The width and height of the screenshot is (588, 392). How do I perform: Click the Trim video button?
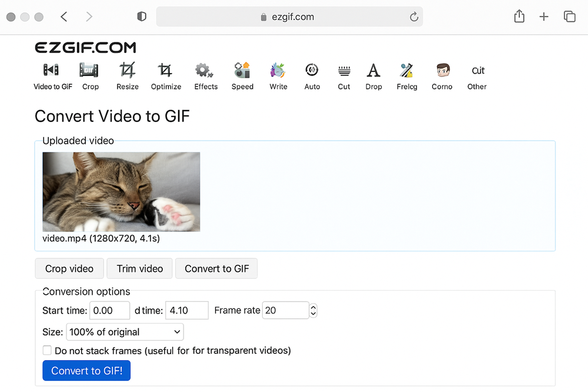coord(139,268)
